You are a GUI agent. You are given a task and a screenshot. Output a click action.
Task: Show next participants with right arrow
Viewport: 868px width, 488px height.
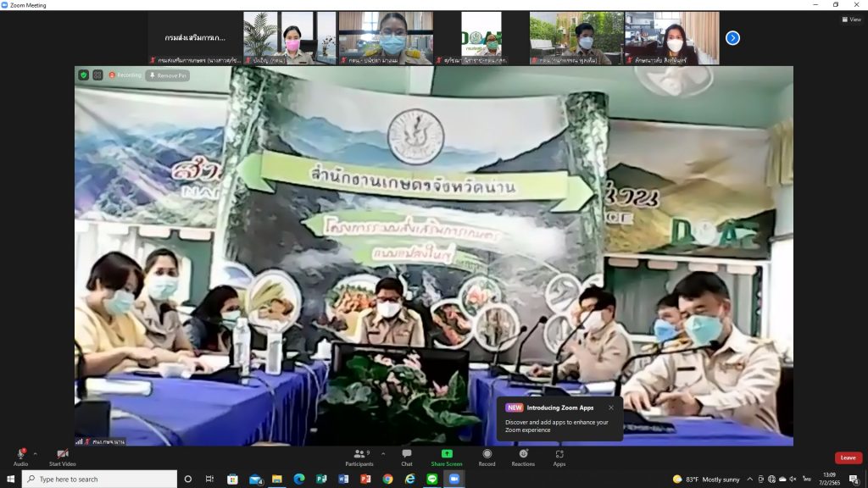point(732,38)
